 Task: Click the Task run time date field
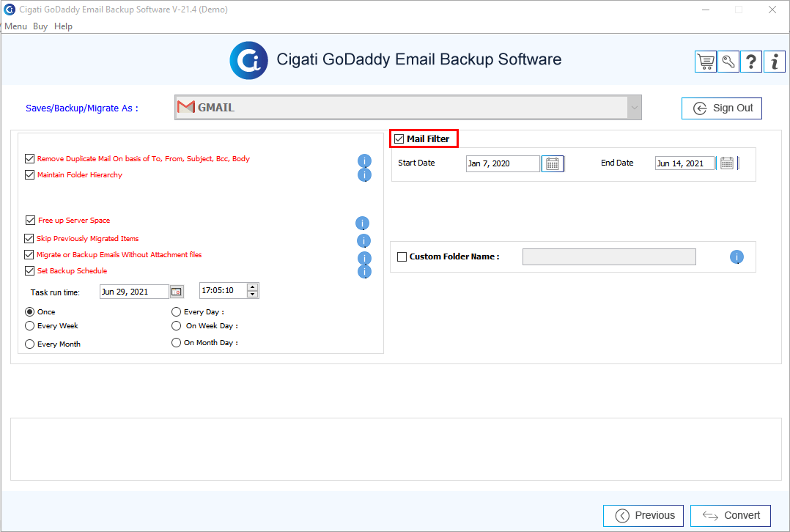[x=134, y=292]
